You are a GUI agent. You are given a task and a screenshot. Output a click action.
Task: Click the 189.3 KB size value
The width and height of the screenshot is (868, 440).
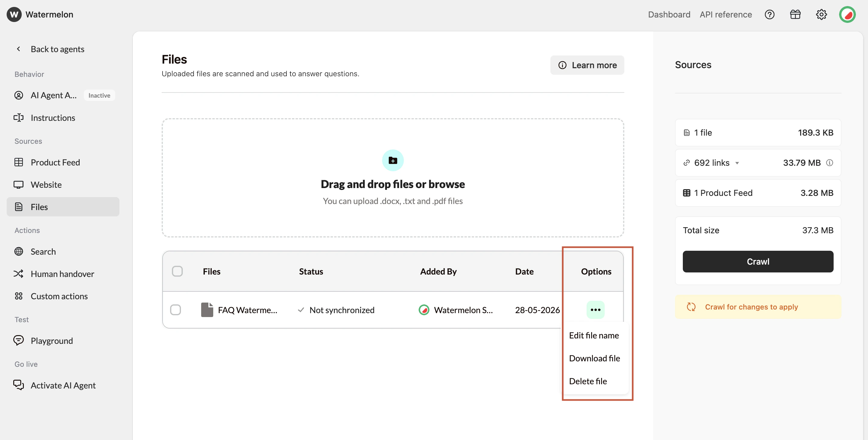[816, 132]
